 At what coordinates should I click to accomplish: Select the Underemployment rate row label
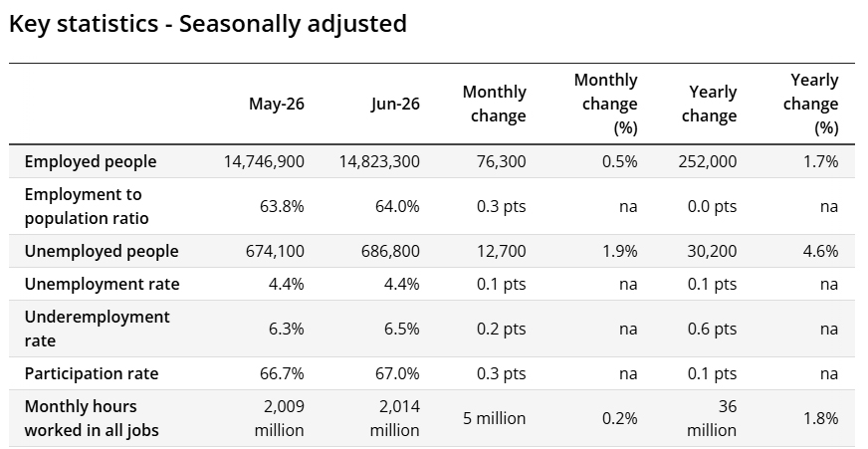point(98,329)
